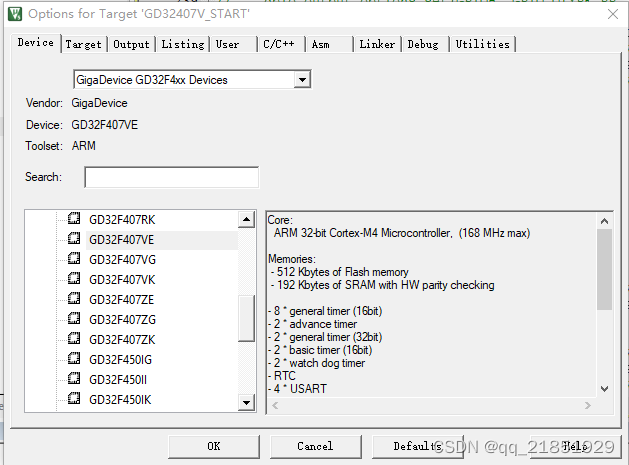
Task: Click the '2 * watch dog timer' line
Action: 317,363
